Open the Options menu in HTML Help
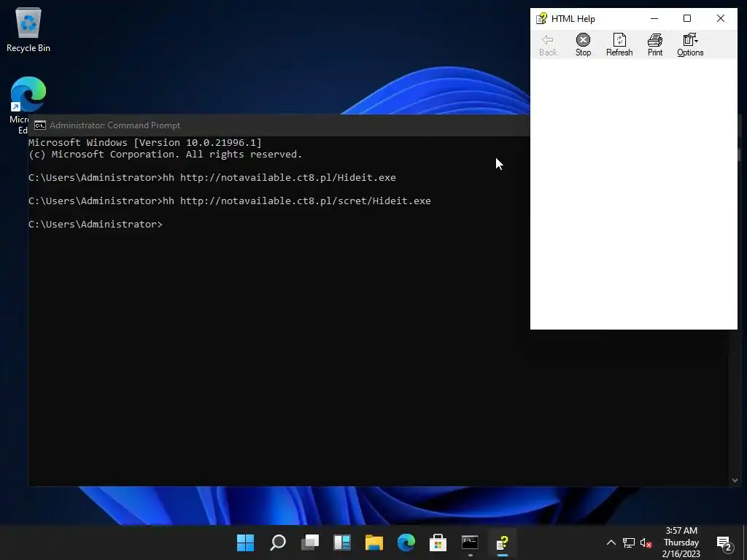 click(690, 44)
